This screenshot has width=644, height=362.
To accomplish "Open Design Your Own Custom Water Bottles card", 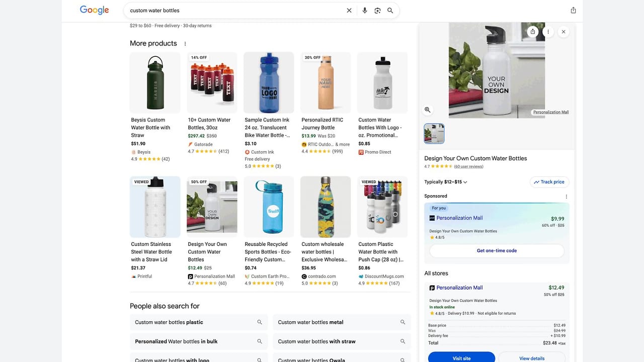I will (212, 231).
